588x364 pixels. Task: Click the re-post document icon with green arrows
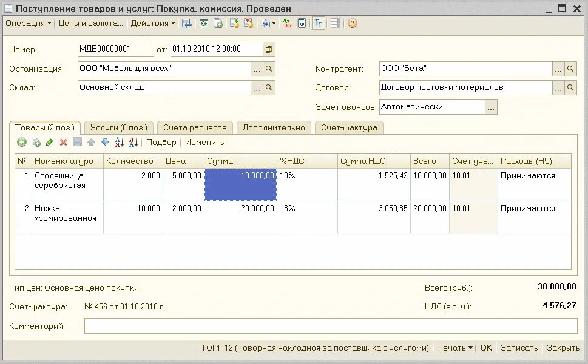(203, 23)
